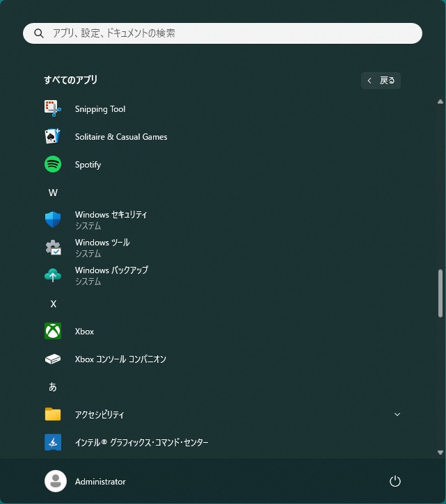The height and width of the screenshot is (504, 446).
Task: Click the magnifier icon in the search box
Action: tap(39, 33)
